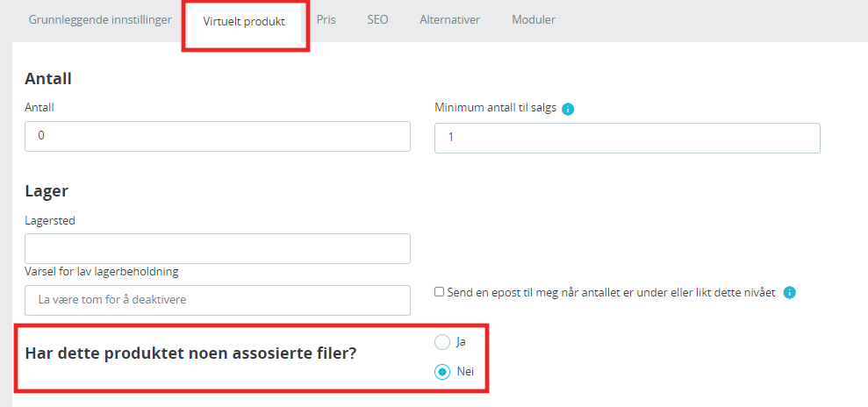868x407 pixels.
Task: Click into the Lagersted input field
Action: [218, 248]
